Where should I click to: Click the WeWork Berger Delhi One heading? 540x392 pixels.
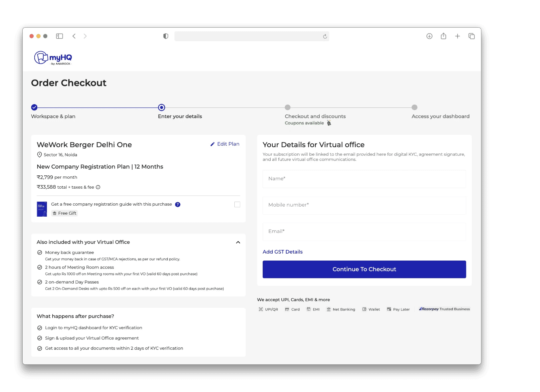84,145
